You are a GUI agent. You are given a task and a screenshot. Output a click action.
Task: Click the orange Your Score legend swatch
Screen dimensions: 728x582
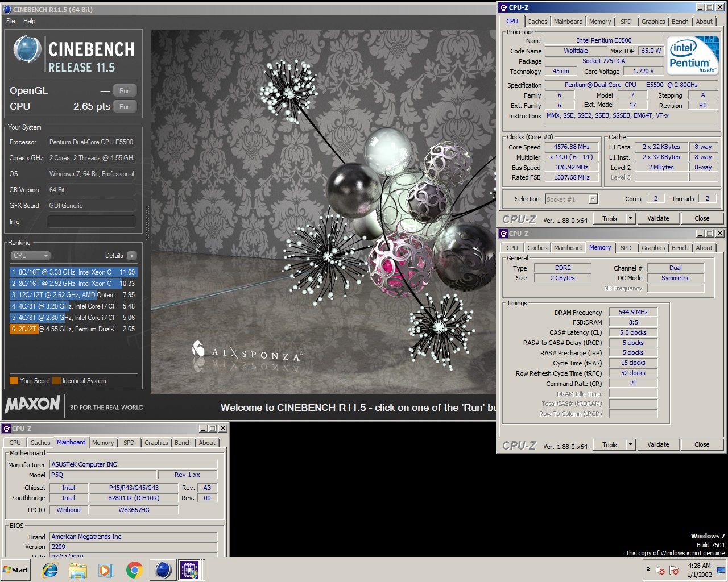14,381
